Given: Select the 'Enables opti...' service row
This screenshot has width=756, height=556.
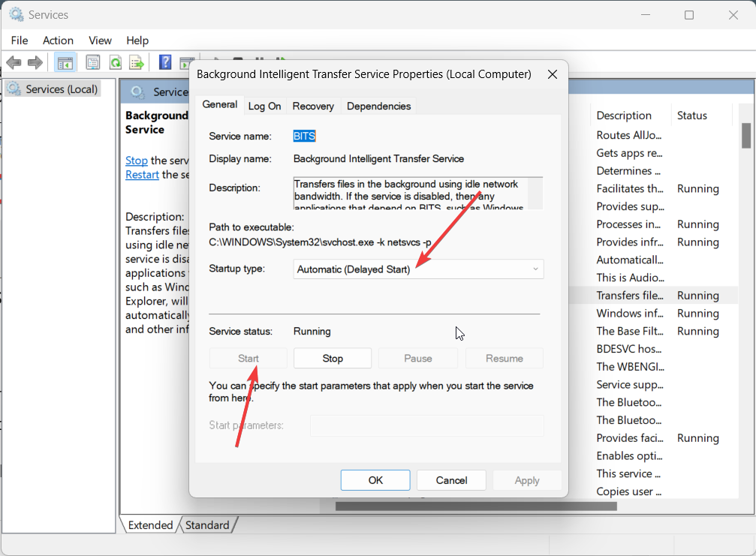Looking at the screenshot, I should tap(653, 456).
